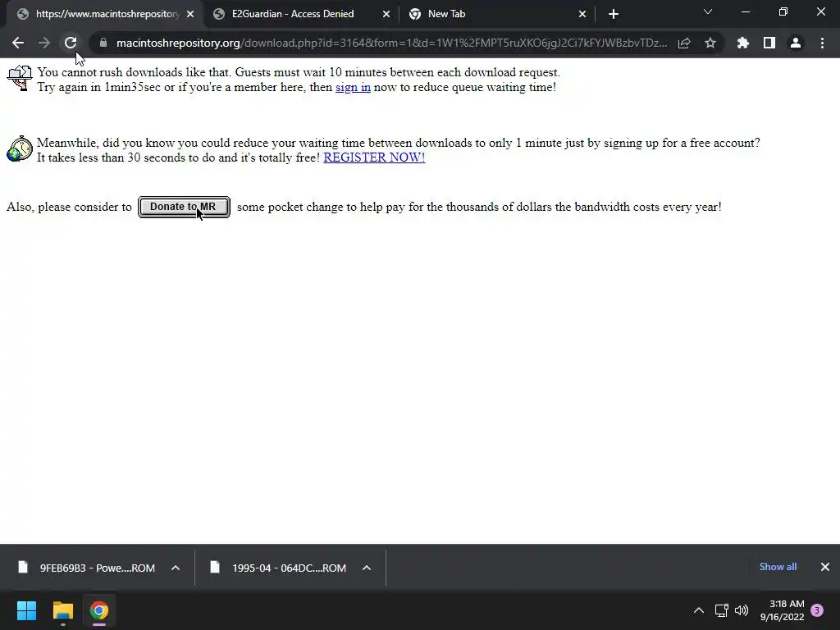Open Chrome three-dot menu
This screenshot has width=840, height=630.
click(x=822, y=43)
